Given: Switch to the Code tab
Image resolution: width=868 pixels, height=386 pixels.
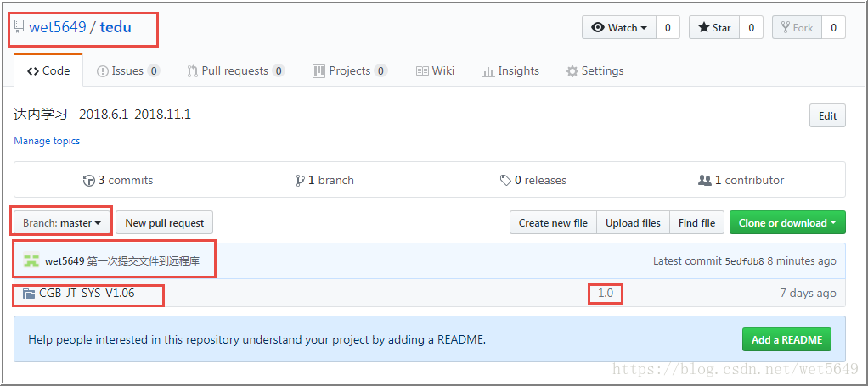Looking at the screenshot, I should point(48,70).
